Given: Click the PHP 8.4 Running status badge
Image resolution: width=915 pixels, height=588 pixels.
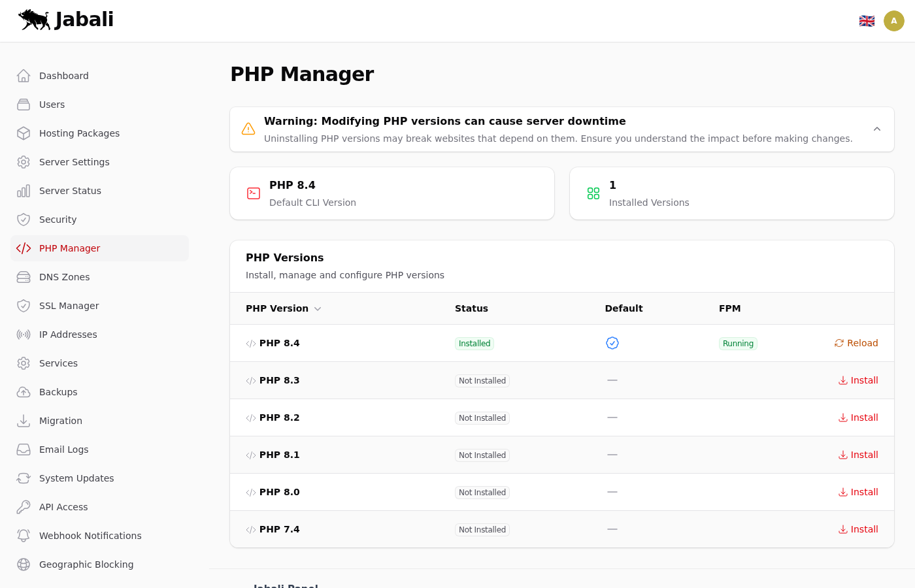Looking at the screenshot, I should pos(738,344).
